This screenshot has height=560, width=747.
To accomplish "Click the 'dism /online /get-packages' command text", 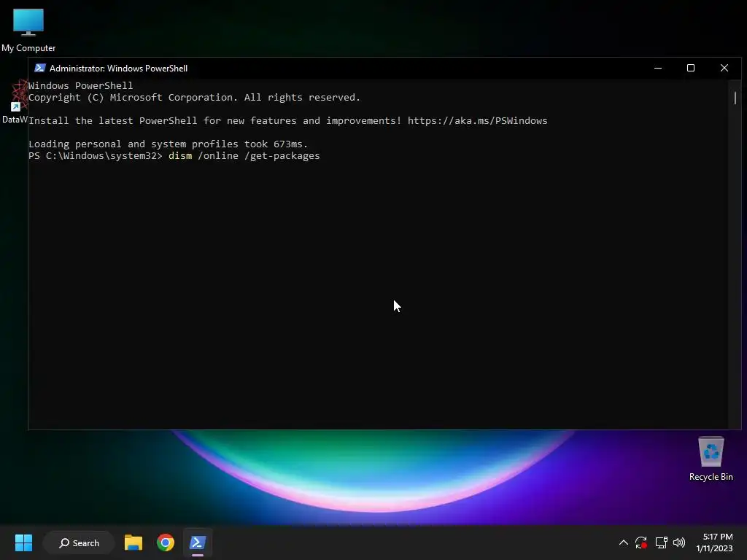I will coord(244,156).
